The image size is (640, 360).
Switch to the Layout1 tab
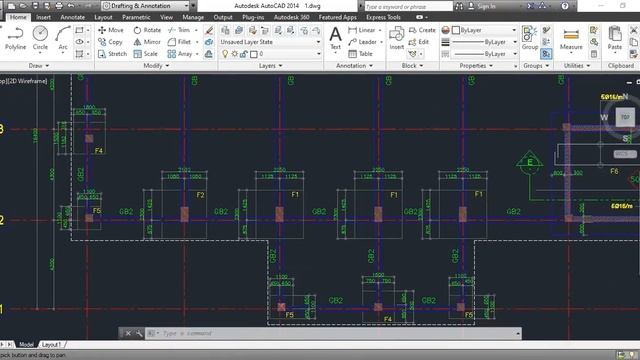coord(51,344)
